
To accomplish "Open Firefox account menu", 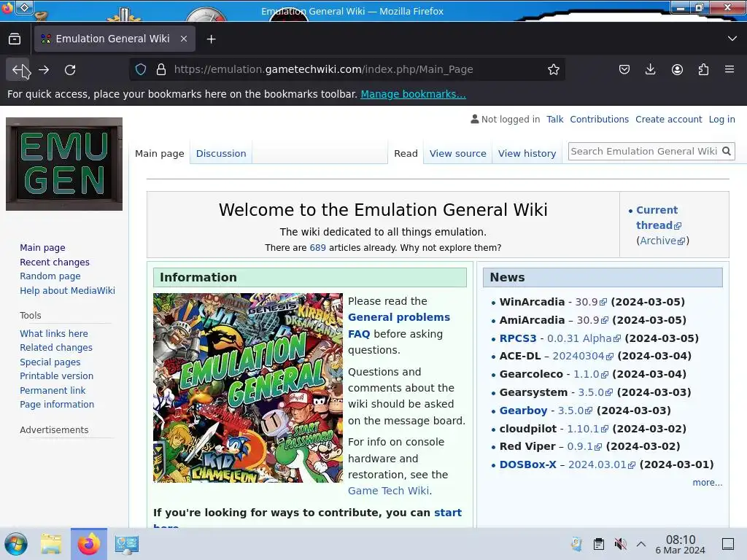I will [x=677, y=69].
